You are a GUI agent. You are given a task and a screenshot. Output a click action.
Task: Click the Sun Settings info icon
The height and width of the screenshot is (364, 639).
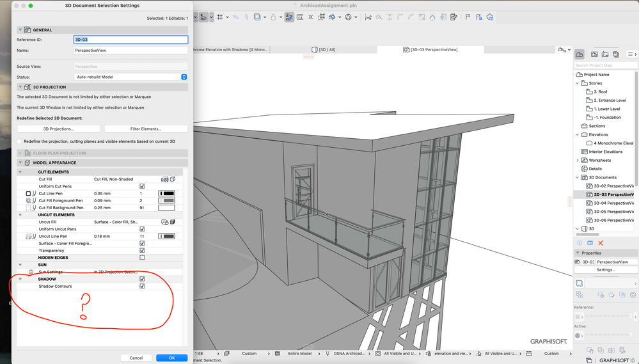click(31, 272)
